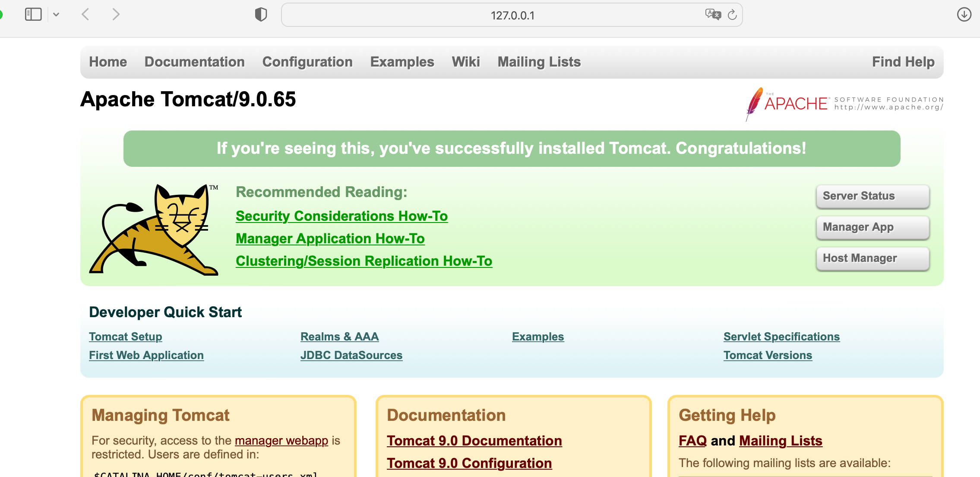
Task: Open the privacy report shield icon
Action: click(x=261, y=14)
